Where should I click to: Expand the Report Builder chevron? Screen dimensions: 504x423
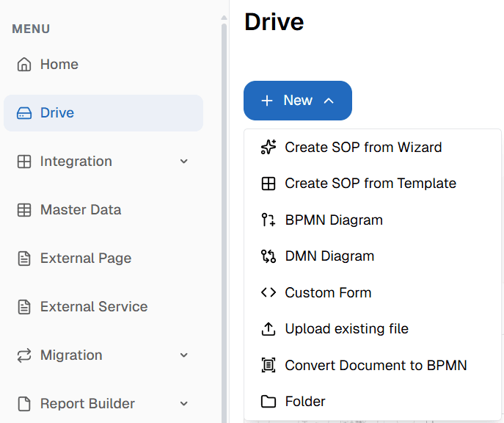point(184,404)
